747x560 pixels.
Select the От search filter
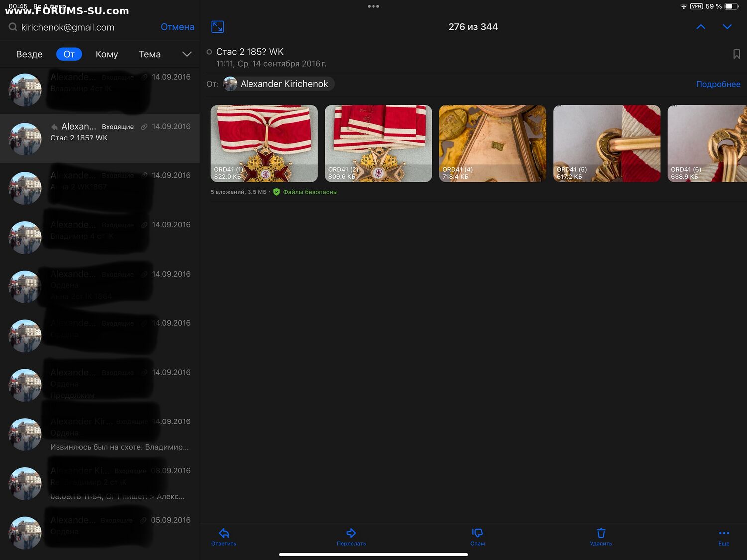[69, 54]
